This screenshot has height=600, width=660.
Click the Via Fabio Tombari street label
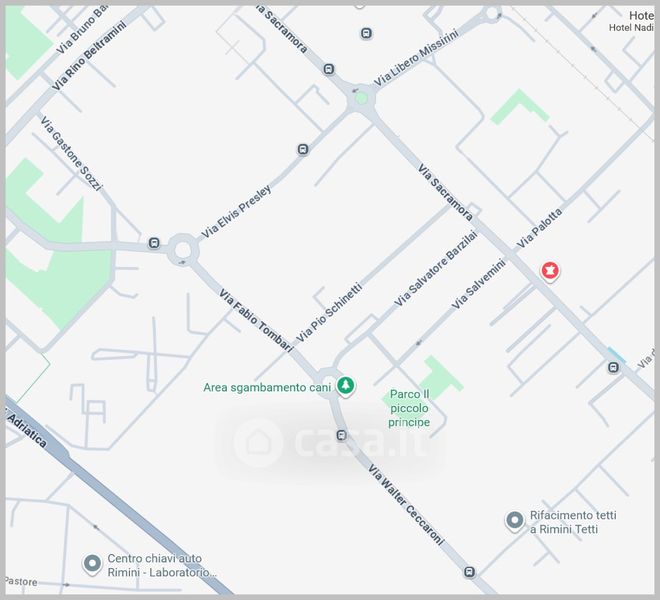pos(256,320)
